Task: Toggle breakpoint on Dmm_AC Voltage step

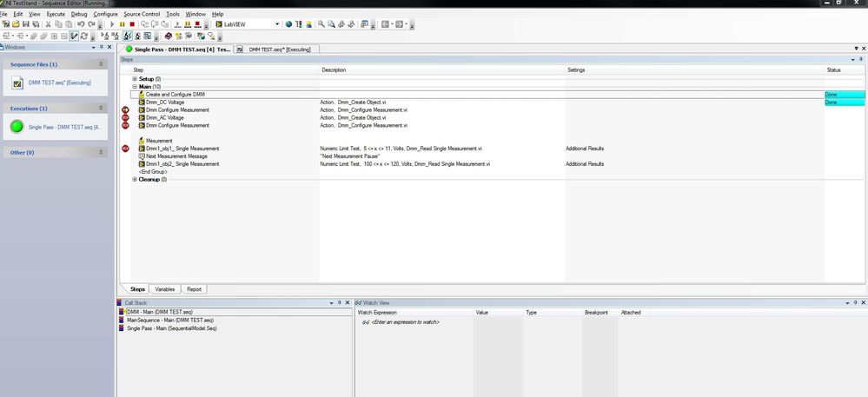Action: point(125,118)
